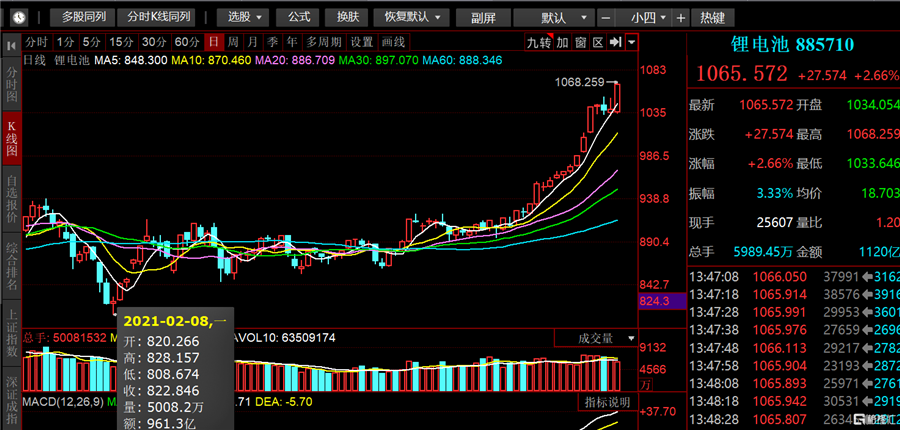Open 深证成指 in left sidebar
Image resolution: width=900 pixels, height=430 pixels.
(12, 398)
